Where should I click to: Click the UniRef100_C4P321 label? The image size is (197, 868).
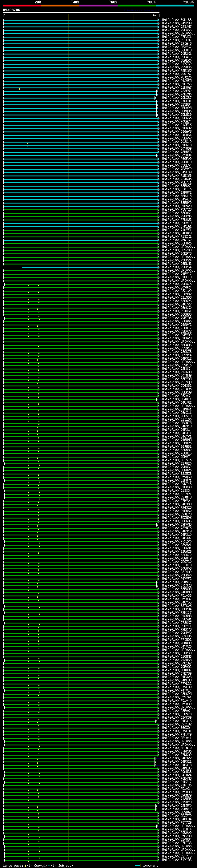[x=177, y=761]
